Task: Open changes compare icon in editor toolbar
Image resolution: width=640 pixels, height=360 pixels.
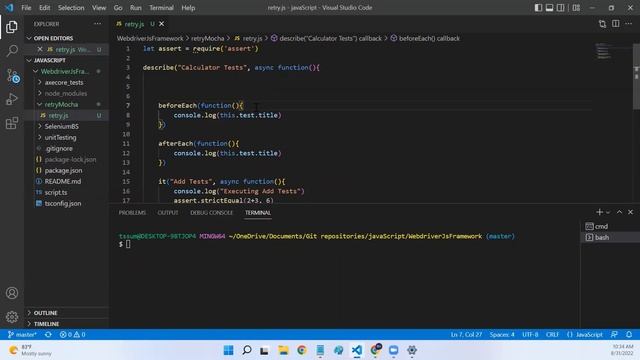Action: 602,24
